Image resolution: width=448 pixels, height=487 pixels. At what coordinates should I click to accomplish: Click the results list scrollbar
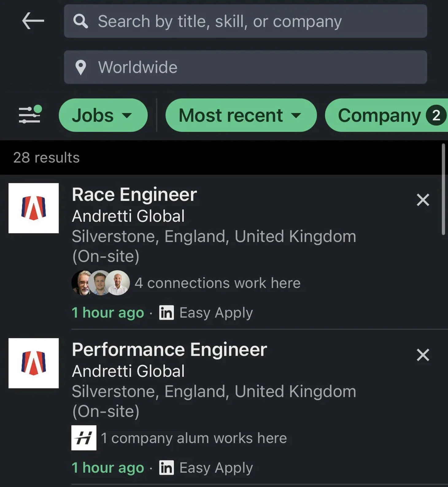tap(443, 189)
